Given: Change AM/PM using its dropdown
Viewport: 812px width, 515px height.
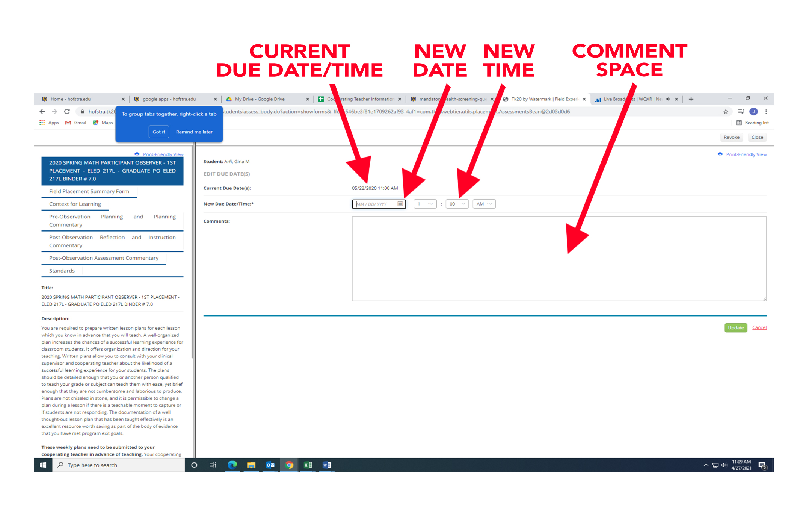Looking at the screenshot, I should click(x=484, y=204).
